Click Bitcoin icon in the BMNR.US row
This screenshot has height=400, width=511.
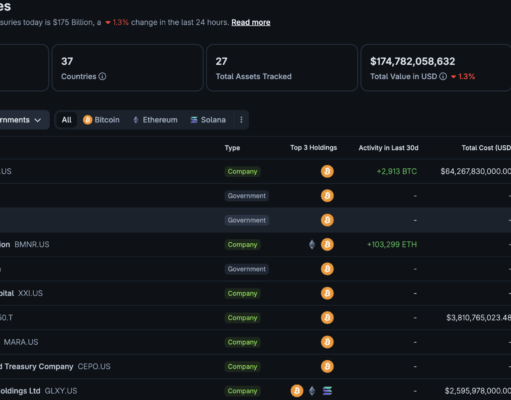point(327,244)
